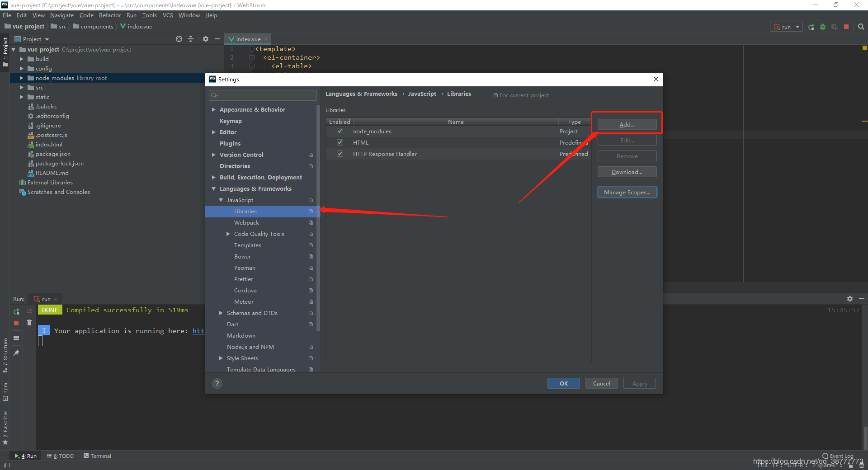Close the run tab in Run panel
Screen dimensions: 868x470
56,299
